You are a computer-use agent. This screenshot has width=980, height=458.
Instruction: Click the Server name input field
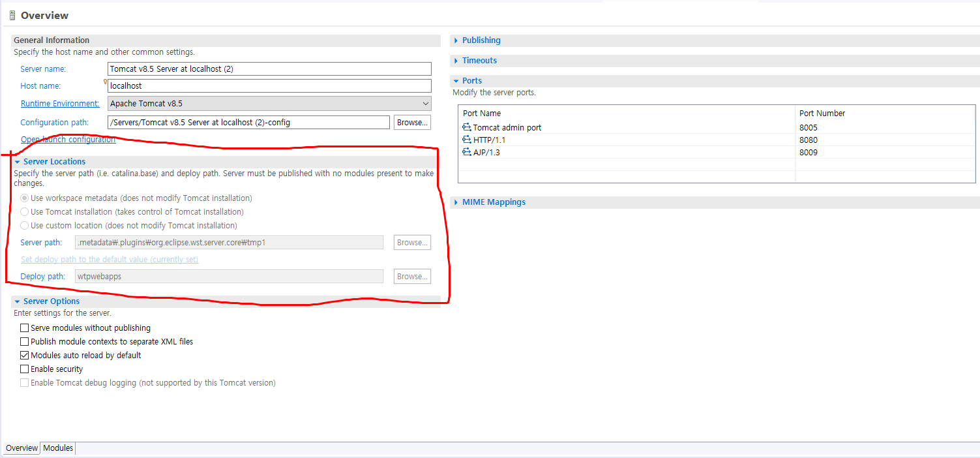point(269,69)
